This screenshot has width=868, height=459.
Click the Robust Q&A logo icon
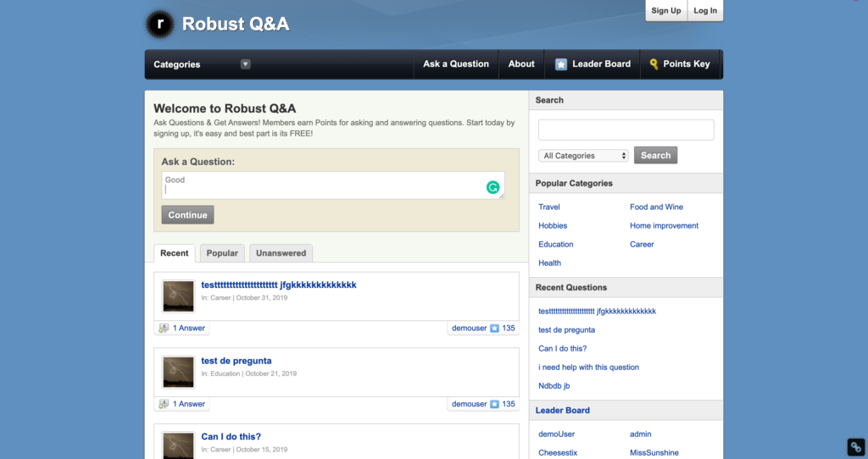coord(159,24)
